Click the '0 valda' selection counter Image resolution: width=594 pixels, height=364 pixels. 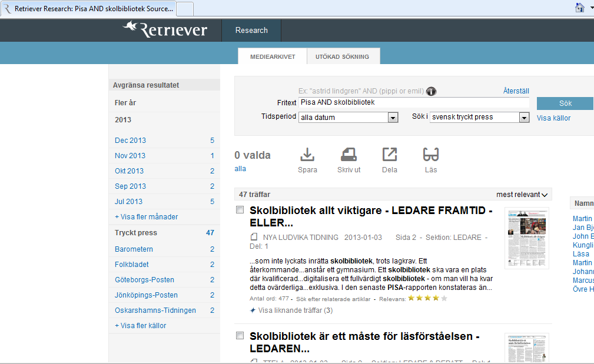coord(253,155)
